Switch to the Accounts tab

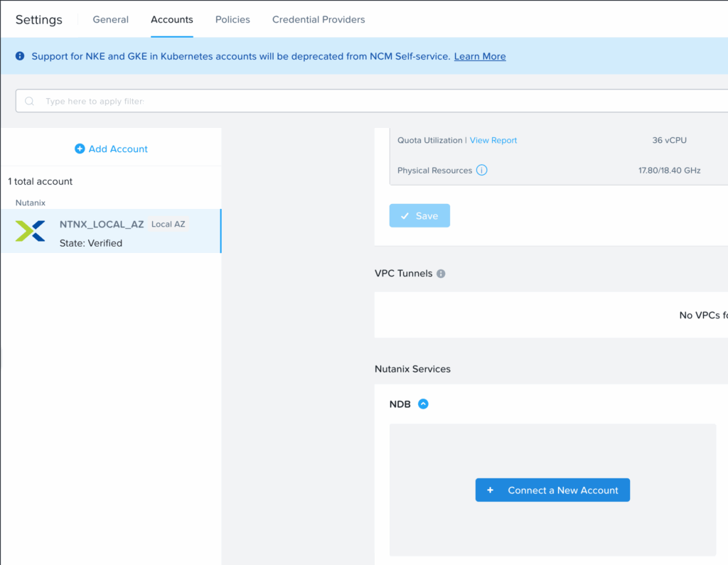tap(172, 19)
